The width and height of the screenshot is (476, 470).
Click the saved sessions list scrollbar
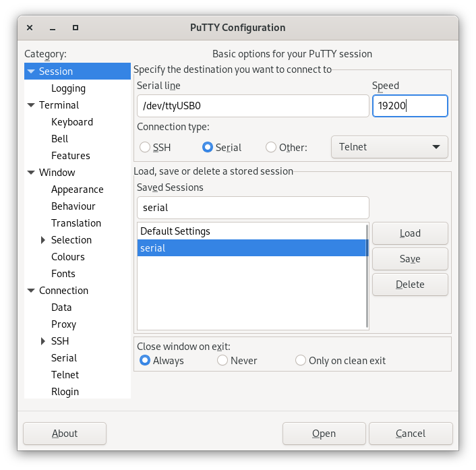point(367,276)
